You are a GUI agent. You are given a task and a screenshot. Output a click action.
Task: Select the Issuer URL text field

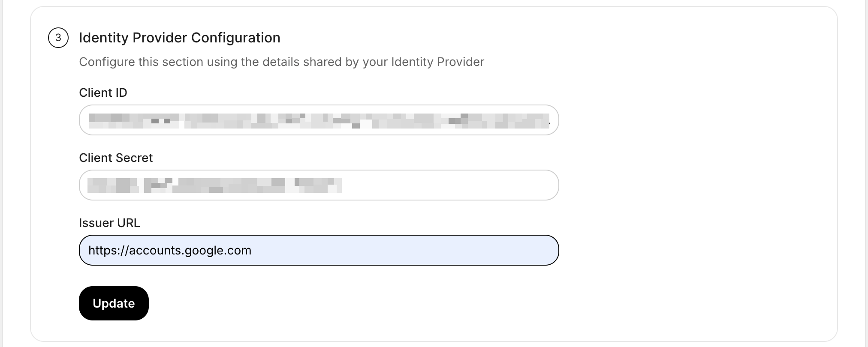318,250
